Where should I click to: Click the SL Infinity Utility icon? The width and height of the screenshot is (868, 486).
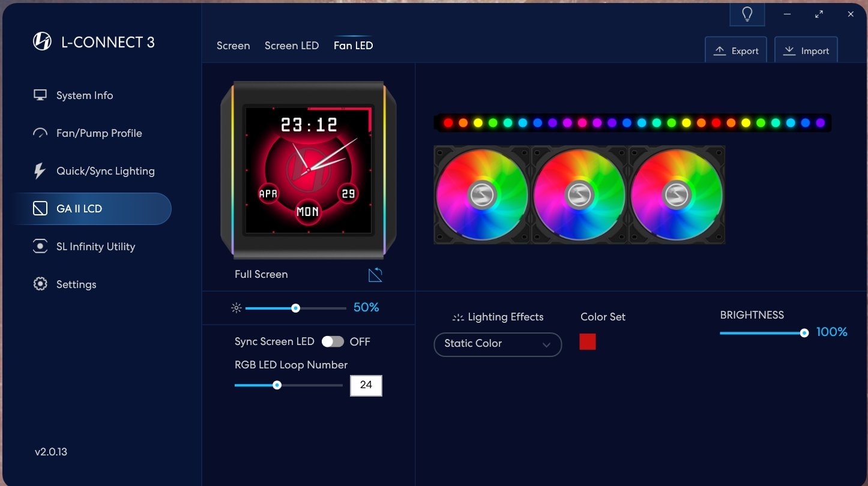40,247
